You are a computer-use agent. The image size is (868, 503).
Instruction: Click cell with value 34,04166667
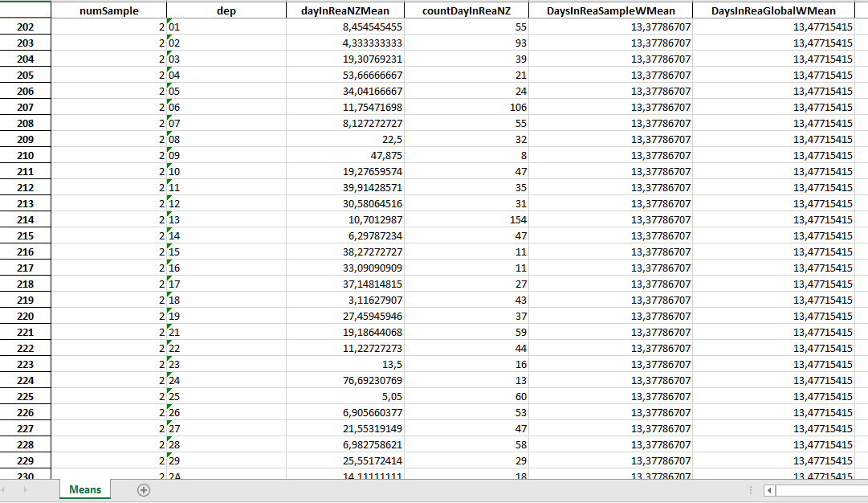click(x=345, y=92)
